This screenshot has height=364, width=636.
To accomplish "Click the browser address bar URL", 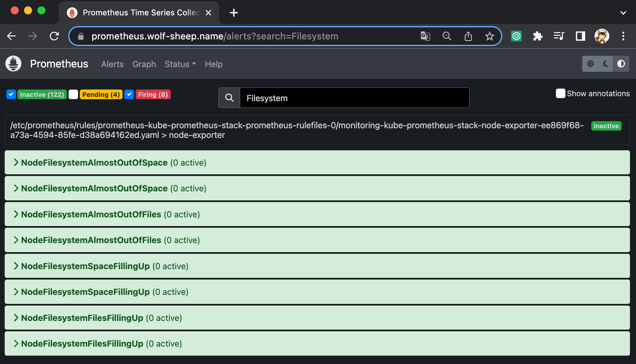I will tap(215, 36).
